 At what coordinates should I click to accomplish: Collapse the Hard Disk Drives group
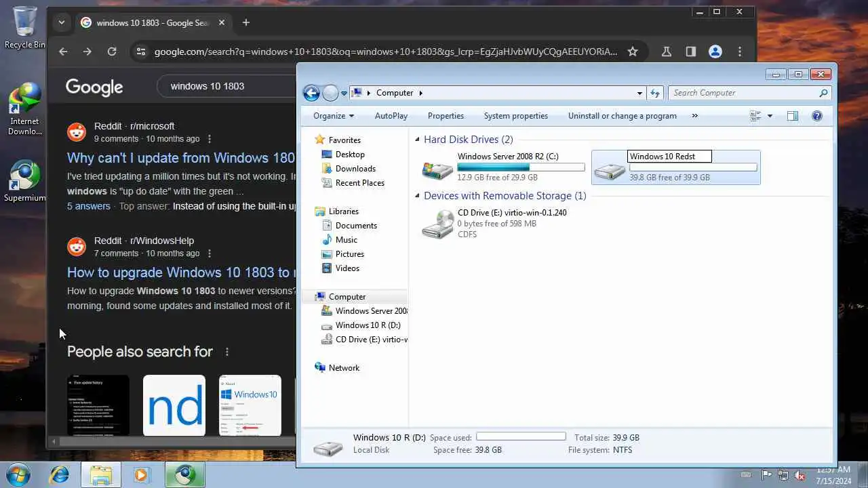coord(418,140)
